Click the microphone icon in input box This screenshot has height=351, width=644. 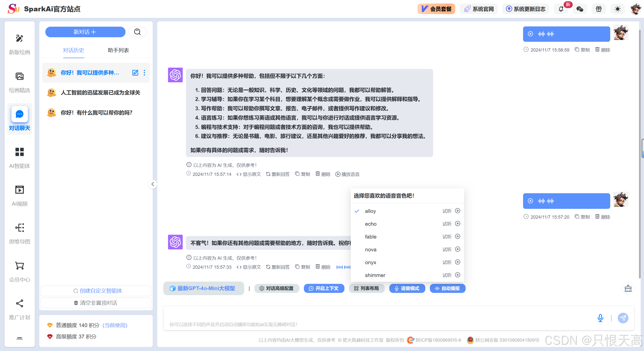[600, 318]
